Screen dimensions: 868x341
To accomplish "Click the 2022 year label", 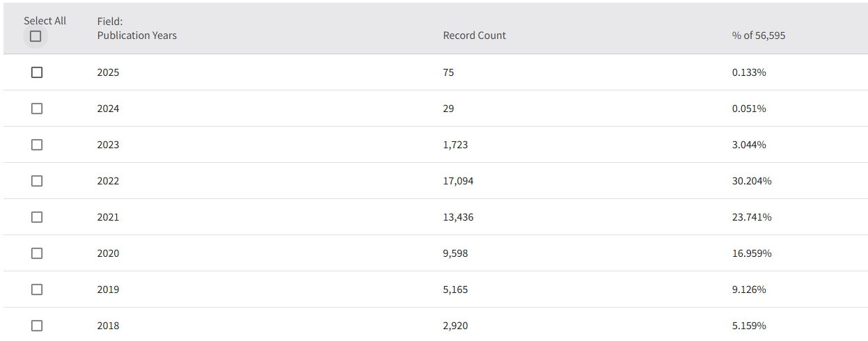I will [x=108, y=181].
